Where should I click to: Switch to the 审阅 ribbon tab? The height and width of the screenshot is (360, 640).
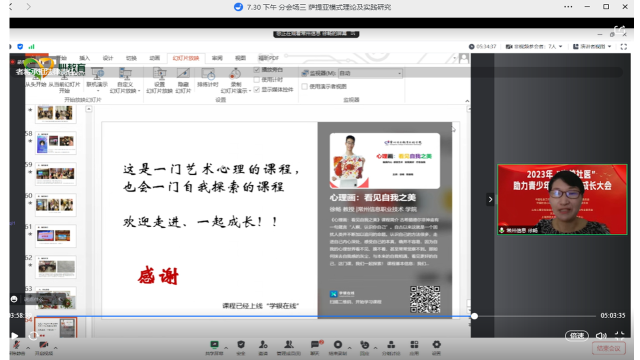pyautogui.click(x=217, y=58)
